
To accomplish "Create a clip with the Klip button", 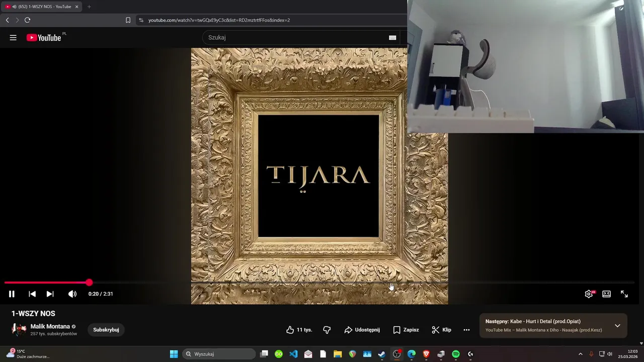I will (x=441, y=330).
